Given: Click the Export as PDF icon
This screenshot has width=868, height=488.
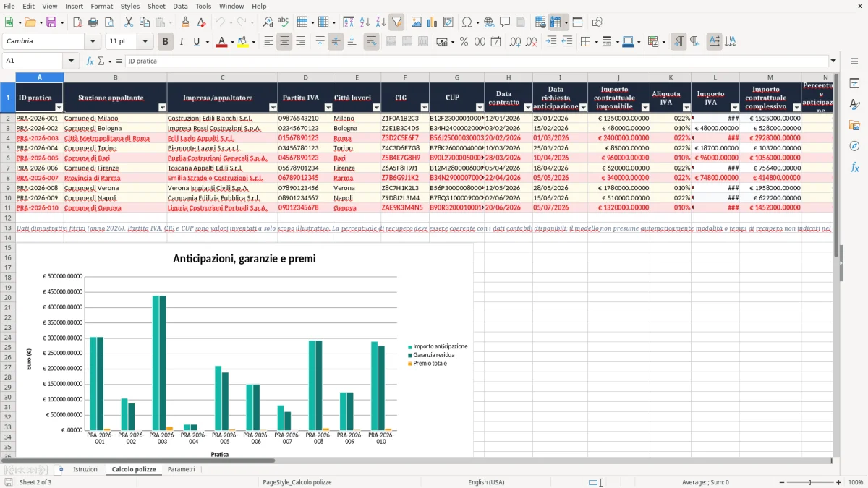Looking at the screenshot, I should coord(77,22).
